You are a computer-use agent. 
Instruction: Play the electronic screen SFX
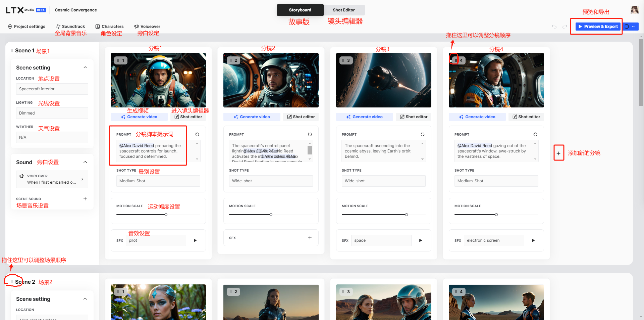(533, 240)
